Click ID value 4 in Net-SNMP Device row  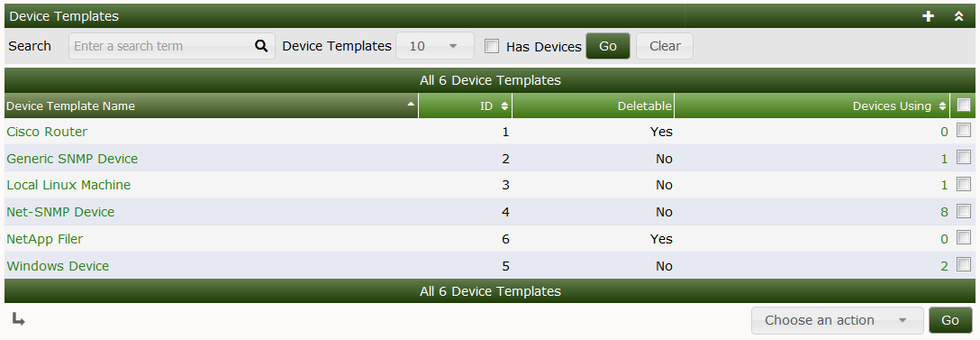[505, 212]
